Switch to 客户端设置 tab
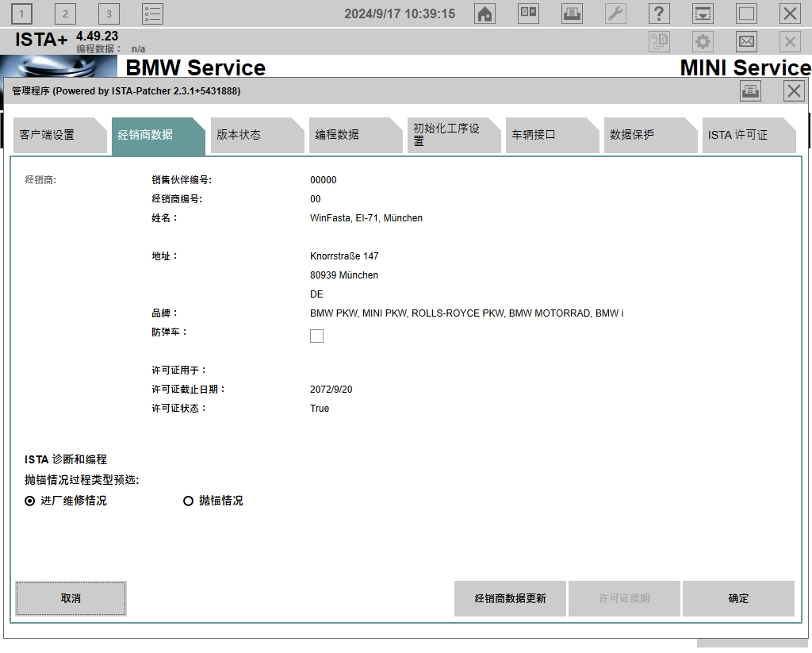This screenshot has height=653, width=812. [59, 135]
